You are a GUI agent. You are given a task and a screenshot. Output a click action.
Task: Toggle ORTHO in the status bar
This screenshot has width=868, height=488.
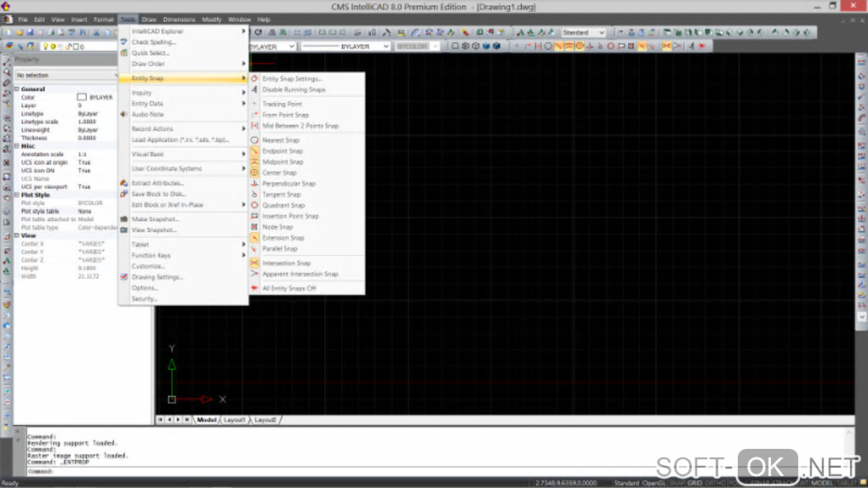[x=715, y=483]
